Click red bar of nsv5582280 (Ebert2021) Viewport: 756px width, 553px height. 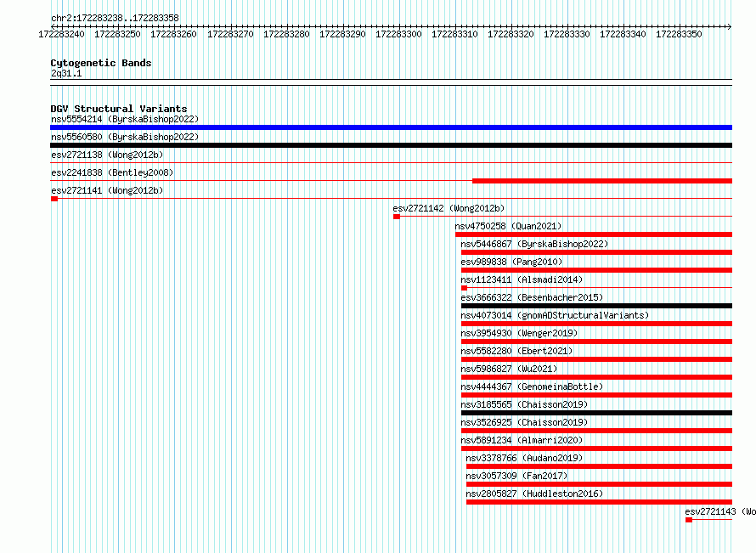click(x=596, y=359)
